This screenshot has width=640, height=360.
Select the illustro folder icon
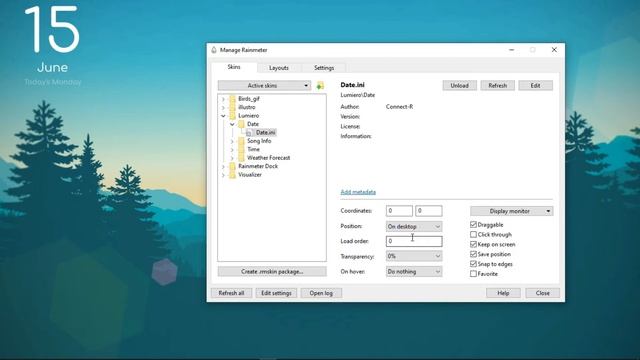coord(233,107)
